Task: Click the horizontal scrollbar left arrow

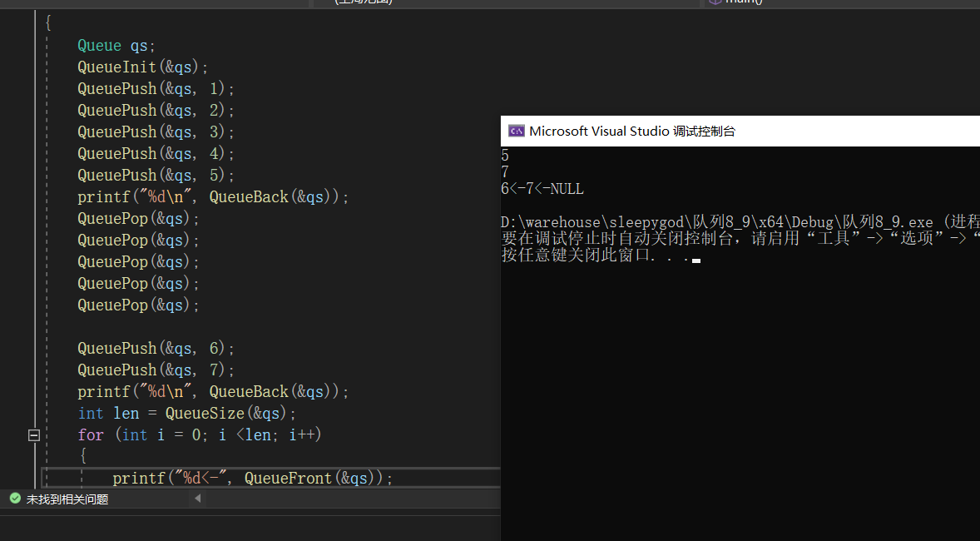Action: pos(197,499)
